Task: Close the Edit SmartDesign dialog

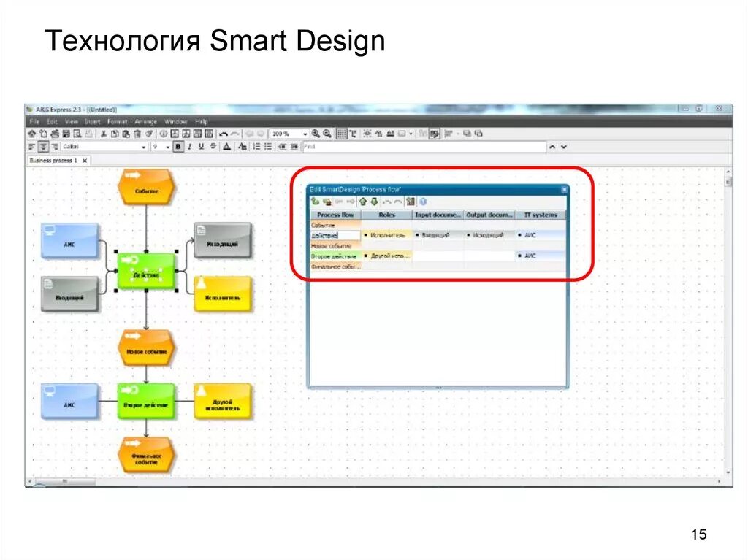Action: coord(564,189)
